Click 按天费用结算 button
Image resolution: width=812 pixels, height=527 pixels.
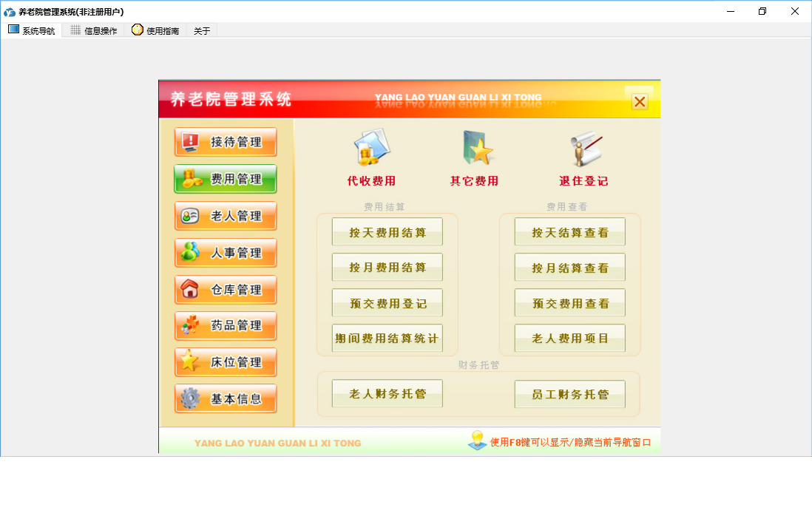388,232
